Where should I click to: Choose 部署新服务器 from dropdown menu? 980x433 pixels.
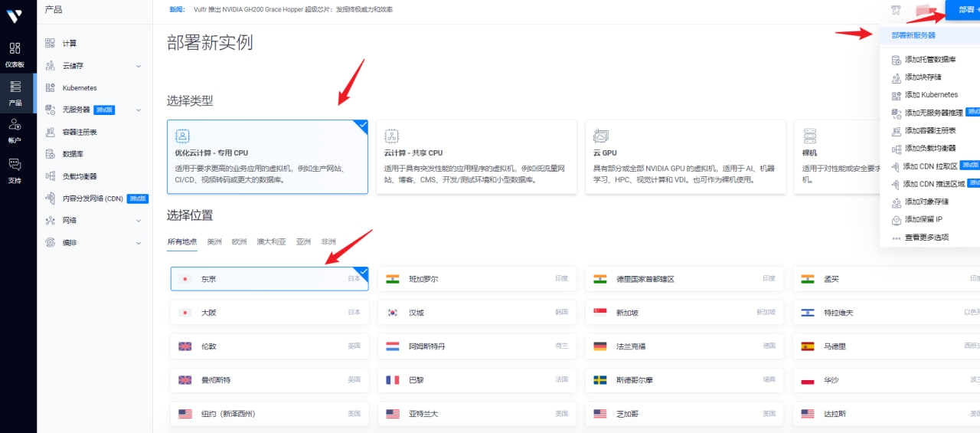coord(913,35)
